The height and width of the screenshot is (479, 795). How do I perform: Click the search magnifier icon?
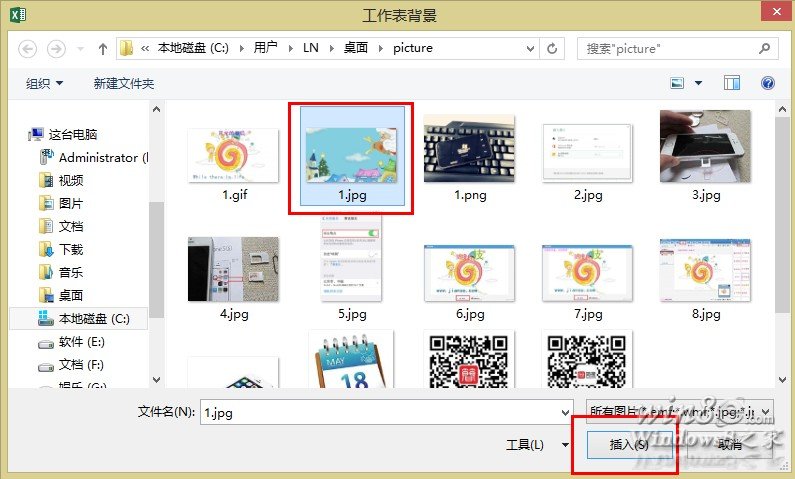765,49
